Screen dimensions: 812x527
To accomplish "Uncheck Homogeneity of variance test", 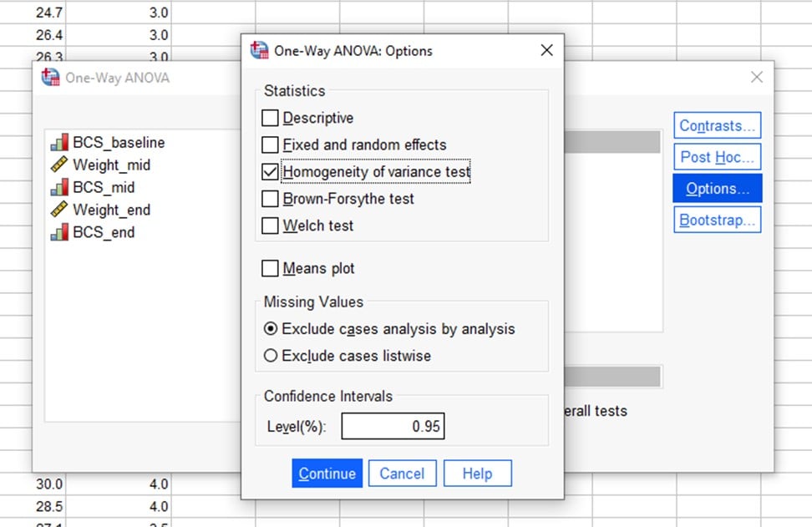I will 270,172.
